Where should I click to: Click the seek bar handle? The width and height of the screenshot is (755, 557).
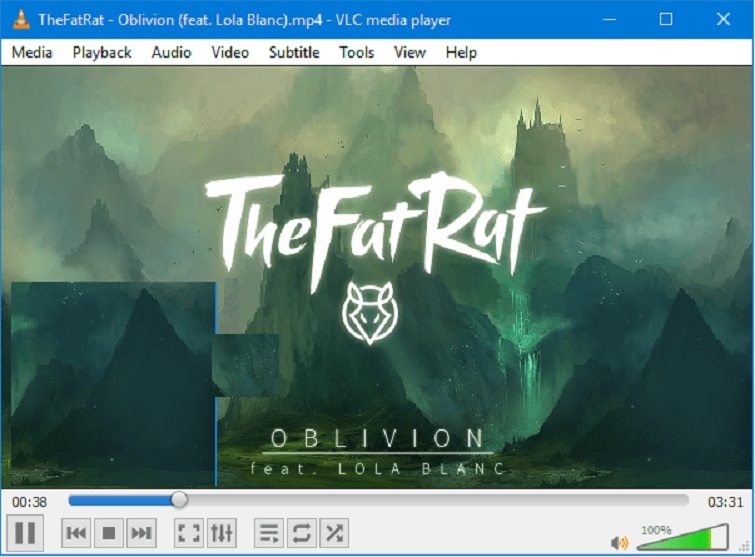tap(179, 500)
